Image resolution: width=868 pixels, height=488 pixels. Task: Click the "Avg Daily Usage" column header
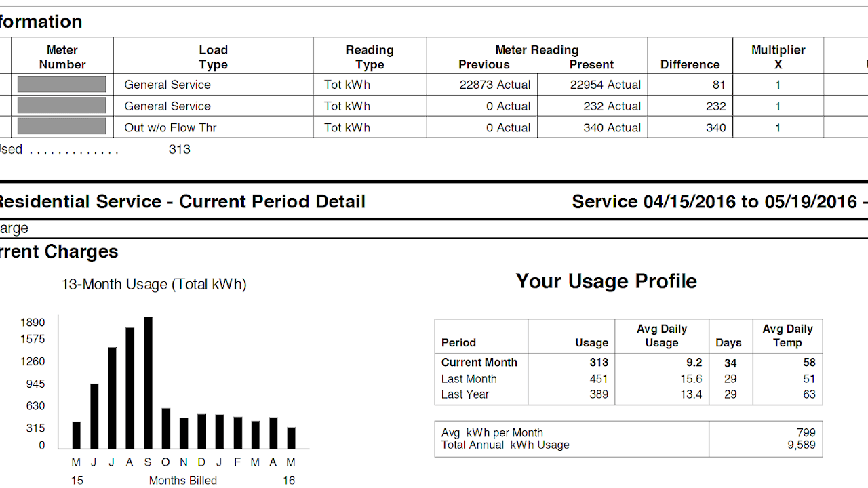pyautogui.click(x=662, y=335)
